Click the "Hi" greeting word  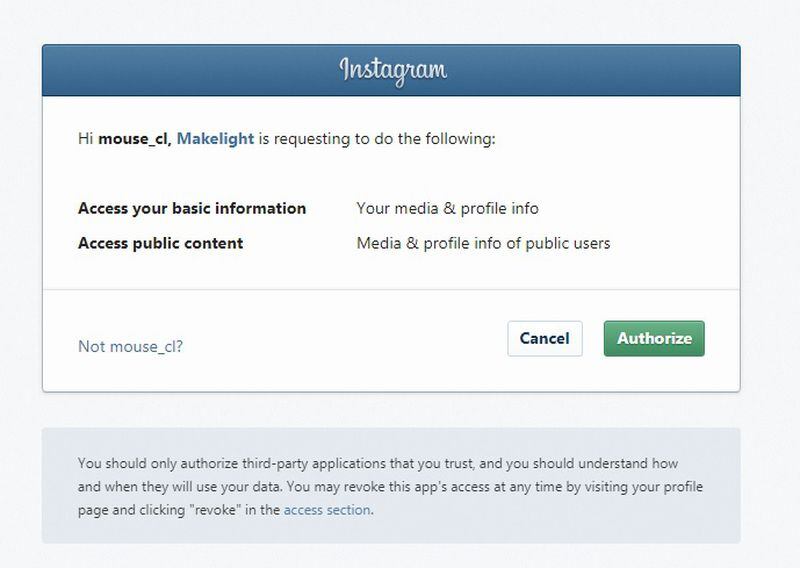click(85, 139)
